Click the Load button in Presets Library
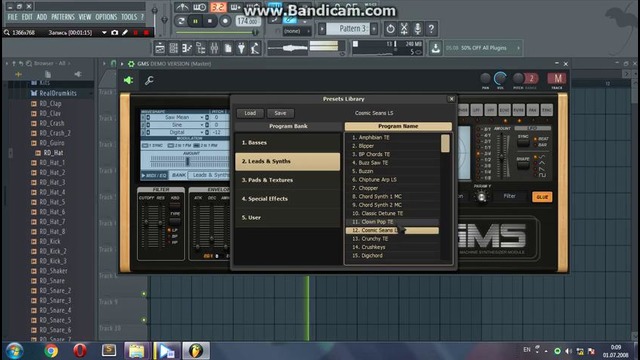 pos(250,113)
